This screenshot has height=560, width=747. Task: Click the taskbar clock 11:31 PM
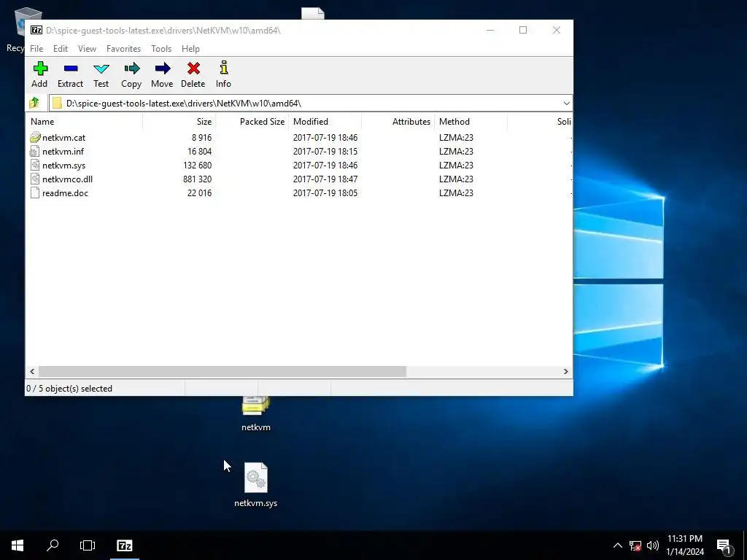684,539
